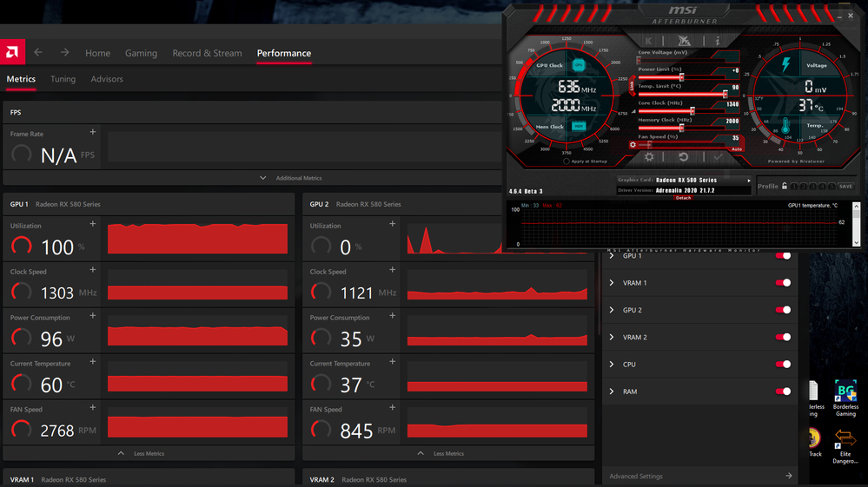Open Afterburner information i icon
The height and width of the screenshot is (487, 868).
718,40
